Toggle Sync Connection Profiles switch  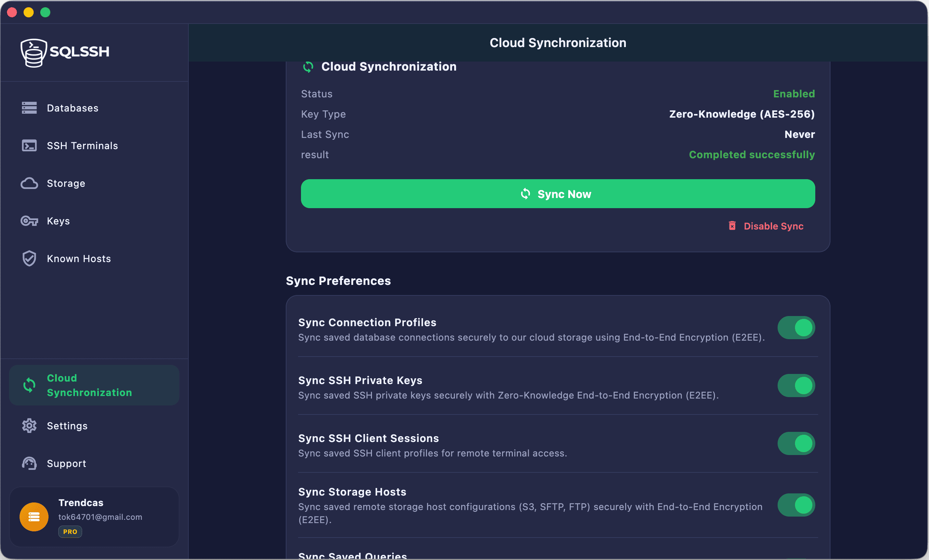tap(796, 328)
